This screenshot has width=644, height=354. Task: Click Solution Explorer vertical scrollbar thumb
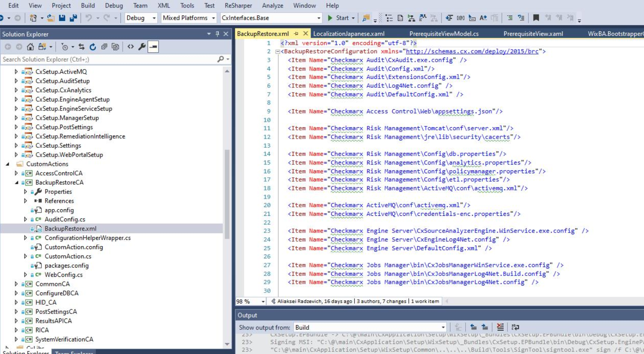point(227,194)
